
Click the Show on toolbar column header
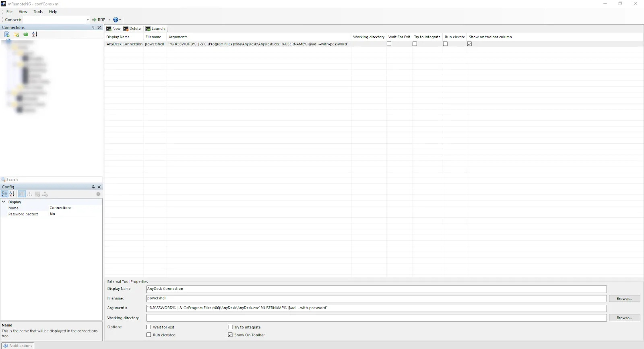pos(490,37)
